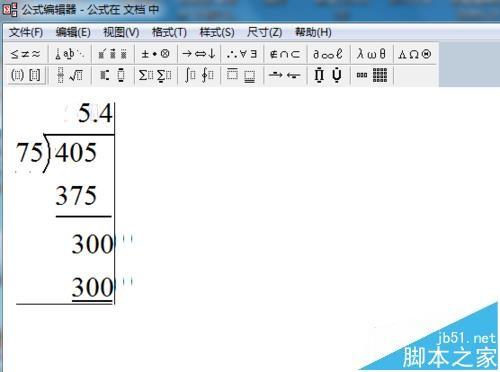This screenshot has width=500, height=372.
Task: Open the 帮助(H) menu
Action: pos(313,33)
